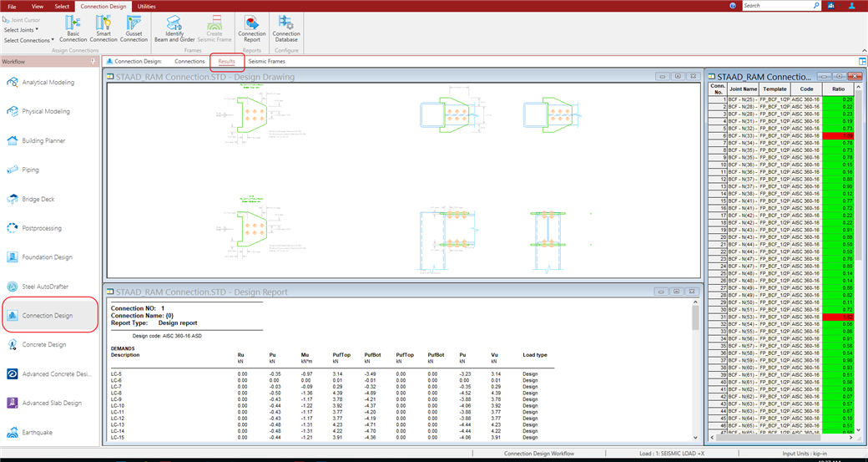Switch to the Seismic Frames tab
The width and height of the screenshot is (868, 462).
pyautogui.click(x=266, y=61)
